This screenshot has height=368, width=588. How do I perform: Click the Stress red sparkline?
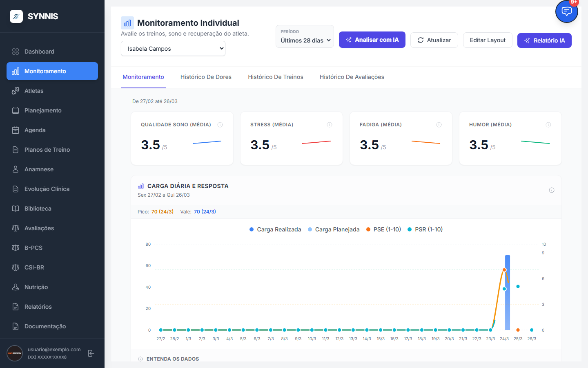[316, 142]
